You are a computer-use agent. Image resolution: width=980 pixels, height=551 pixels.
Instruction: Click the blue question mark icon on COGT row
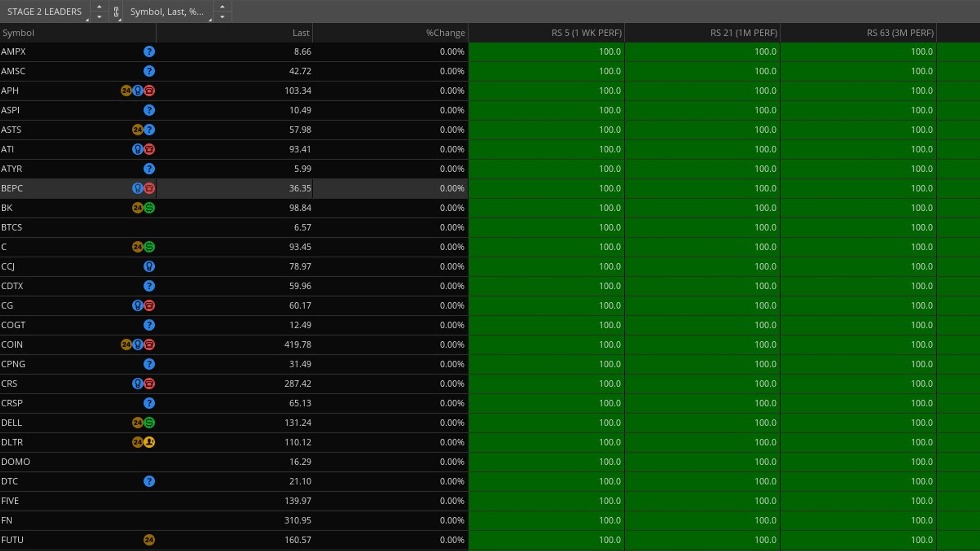[149, 325]
